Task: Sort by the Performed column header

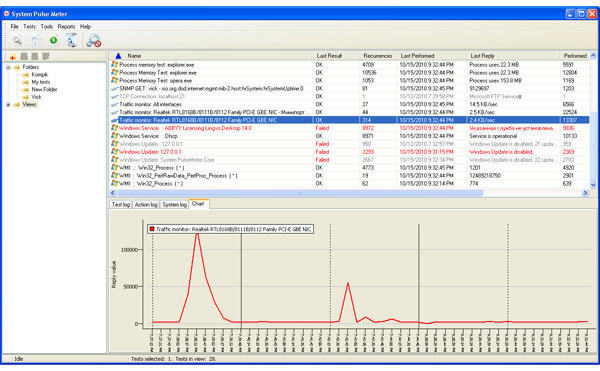Action: click(575, 56)
